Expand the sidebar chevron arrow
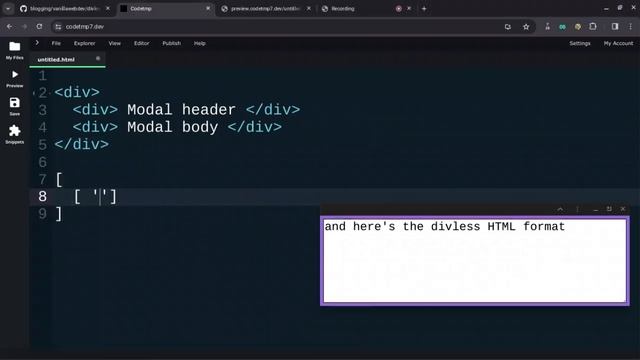 click(37, 42)
